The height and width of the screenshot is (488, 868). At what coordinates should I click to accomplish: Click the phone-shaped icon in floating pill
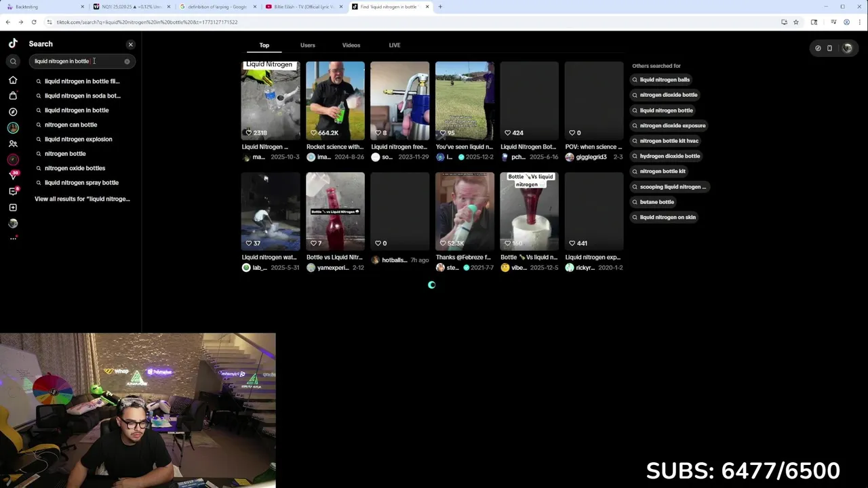[829, 48]
